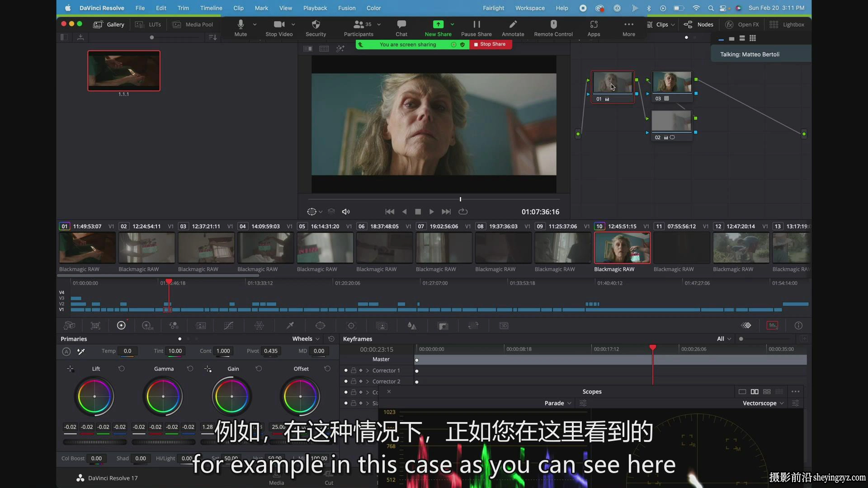Select the Qualifier eyedropper palette
Image resolution: width=868 pixels, height=488 pixels.
(290, 325)
